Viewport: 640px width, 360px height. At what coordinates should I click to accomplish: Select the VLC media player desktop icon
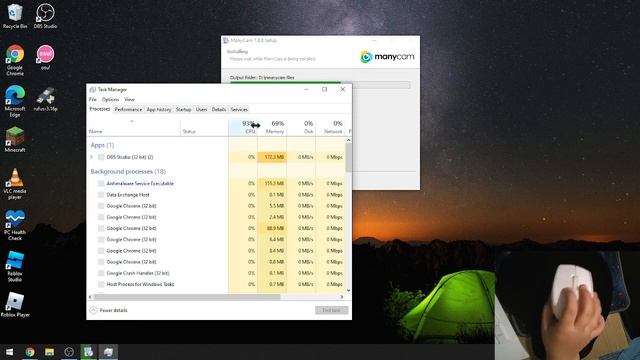(15, 184)
